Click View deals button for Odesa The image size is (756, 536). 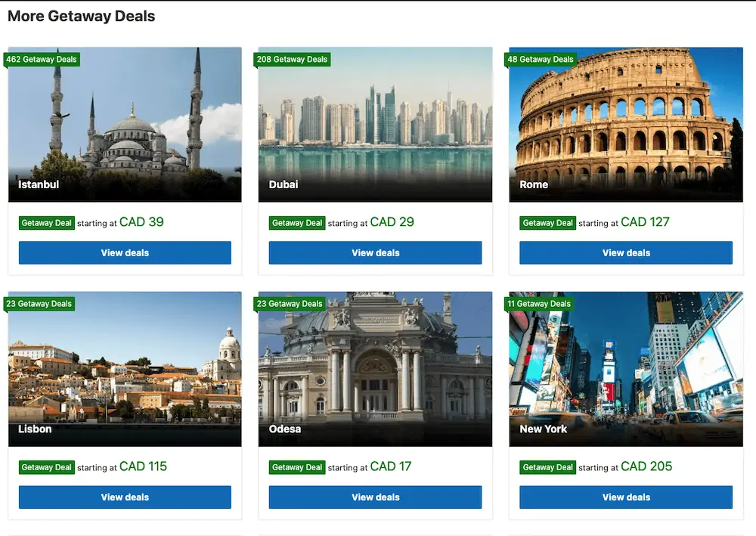click(375, 497)
